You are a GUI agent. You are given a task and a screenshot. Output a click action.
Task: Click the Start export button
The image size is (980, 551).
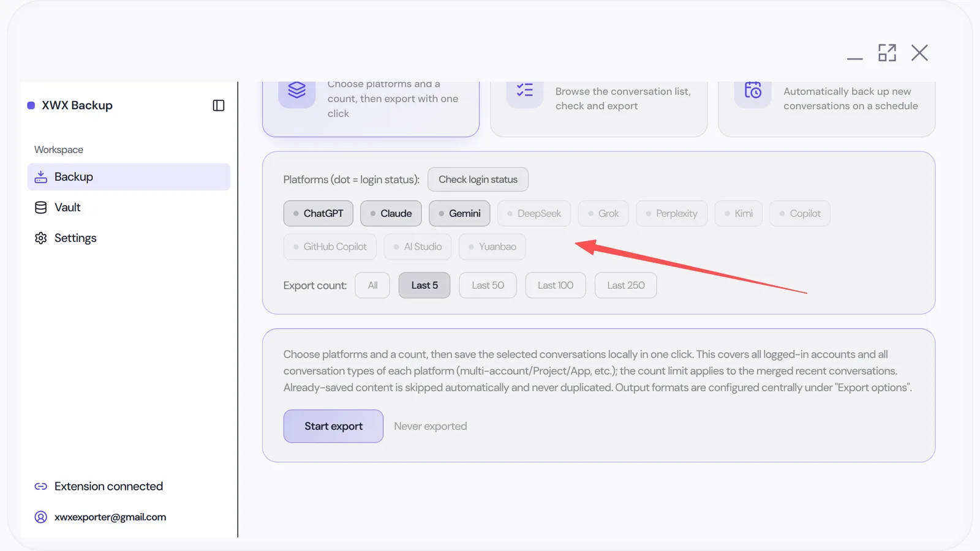click(333, 426)
